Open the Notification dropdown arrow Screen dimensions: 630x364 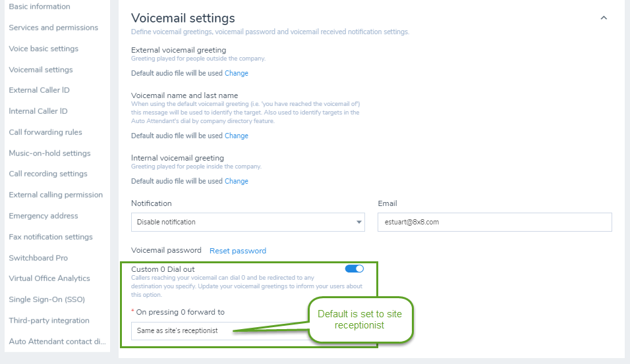pyautogui.click(x=358, y=222)
